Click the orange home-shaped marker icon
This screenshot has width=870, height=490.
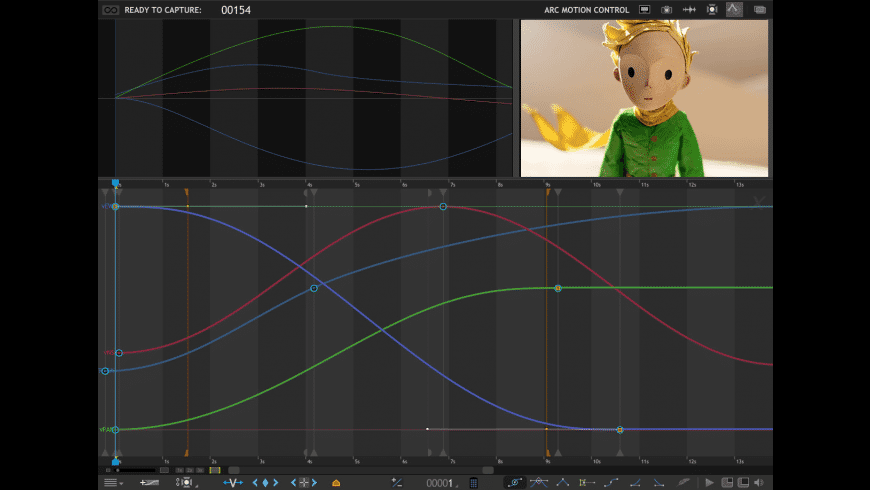(x=336, y=482)
